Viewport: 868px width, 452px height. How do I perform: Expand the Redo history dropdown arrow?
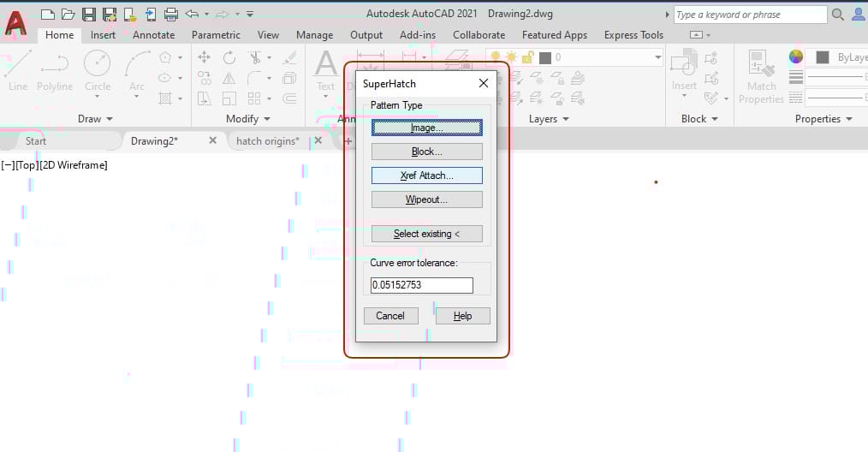[x=237, y=14]
